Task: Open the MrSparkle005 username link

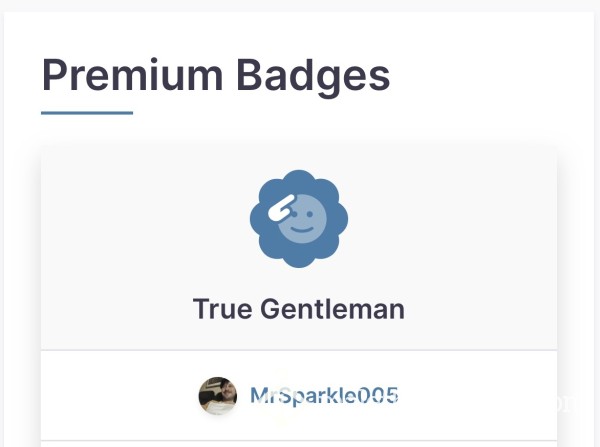Action: point(324,395)
